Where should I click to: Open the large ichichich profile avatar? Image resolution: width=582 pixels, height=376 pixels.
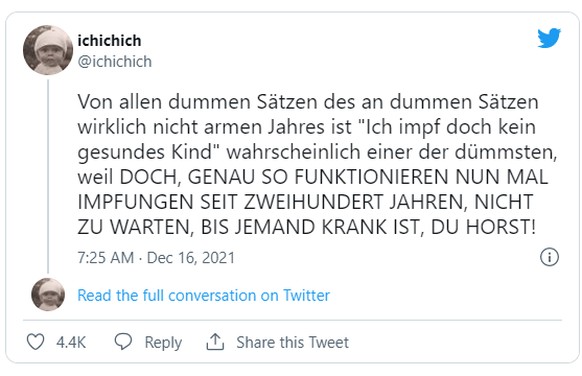coord(48,50)
